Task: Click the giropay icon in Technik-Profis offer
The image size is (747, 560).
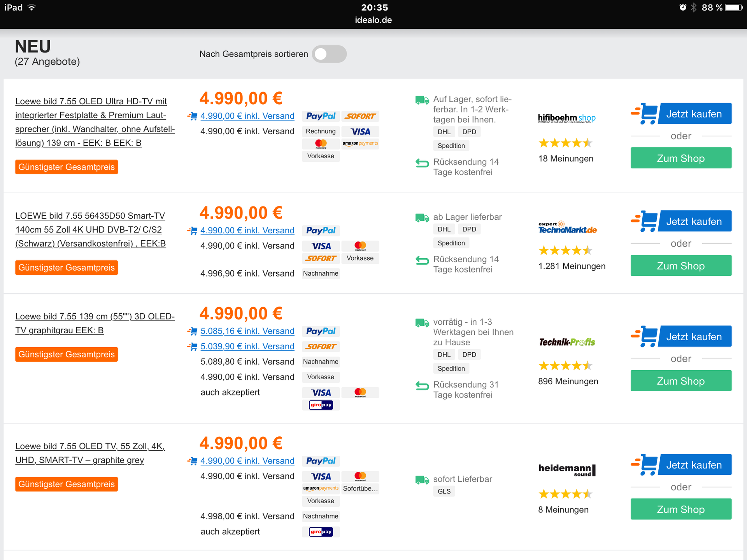Action: (321, 405)
